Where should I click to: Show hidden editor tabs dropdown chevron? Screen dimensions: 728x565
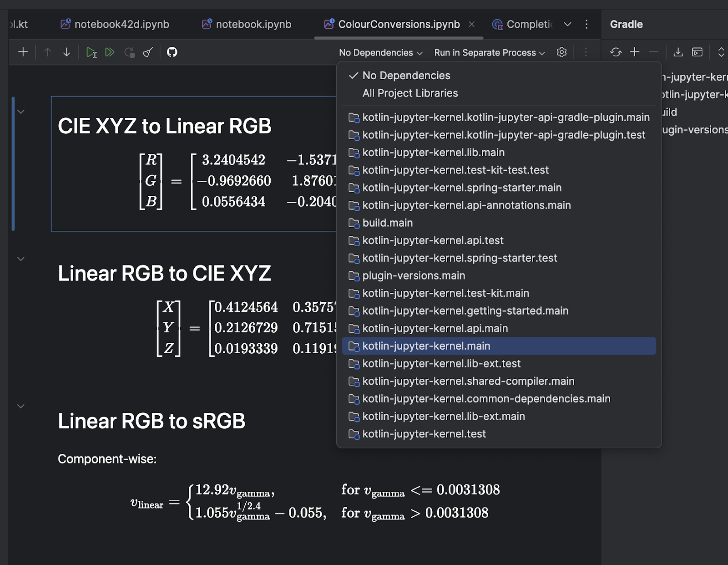tap(567, 24)
